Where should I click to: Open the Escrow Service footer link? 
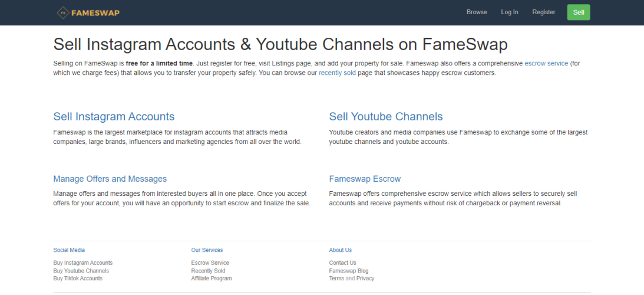(x=210, y=263)
